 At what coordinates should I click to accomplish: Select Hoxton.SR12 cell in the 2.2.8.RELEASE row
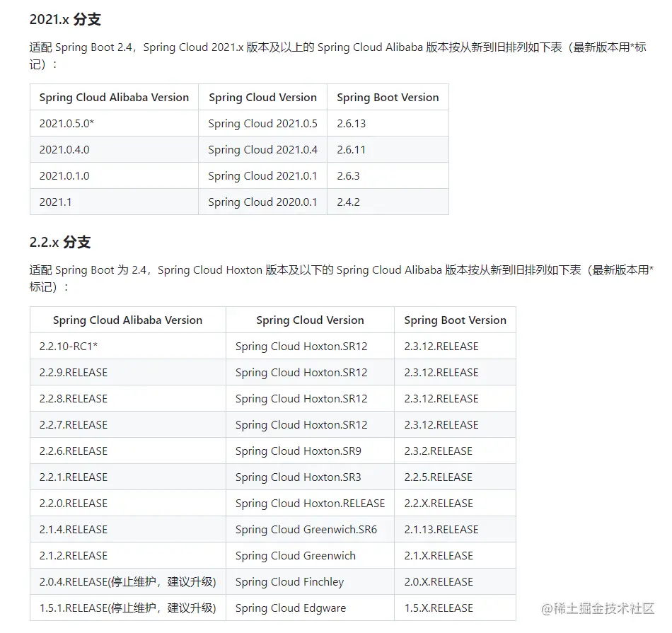click(310, 399)
